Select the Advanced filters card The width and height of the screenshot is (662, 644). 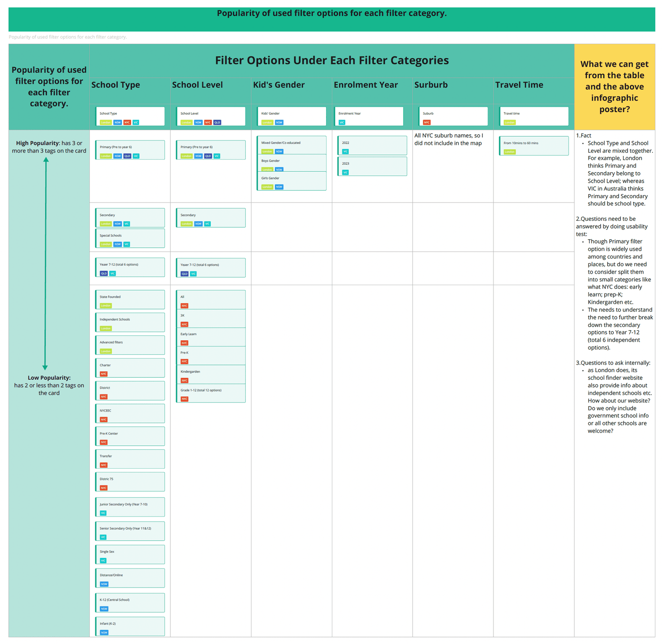pos(130,345)
